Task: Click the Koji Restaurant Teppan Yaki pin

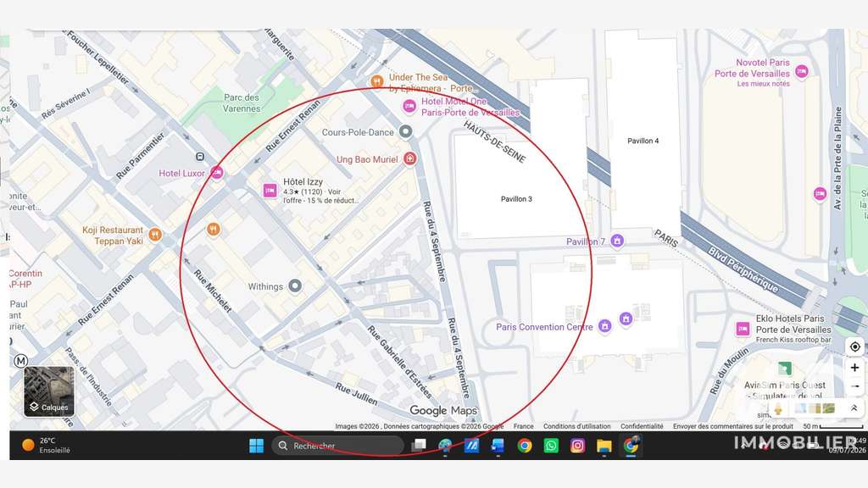Action: [x=156, y=235]
